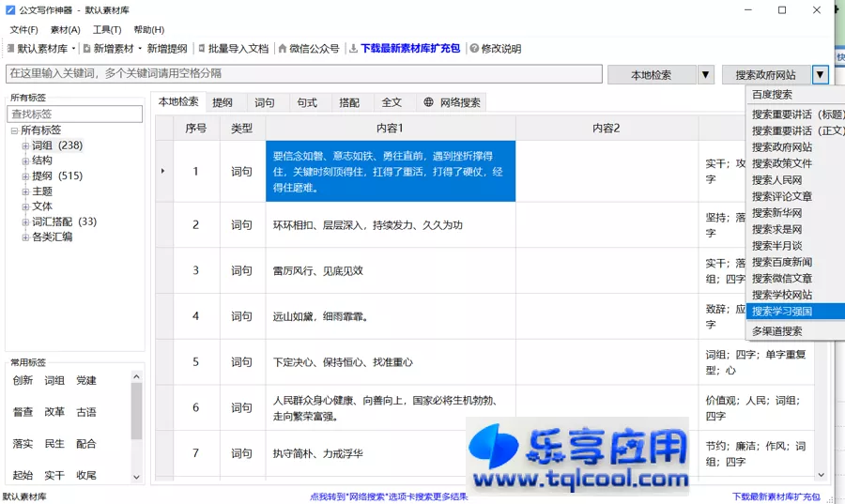Switch to the 句式 tab

pos(307,102)
